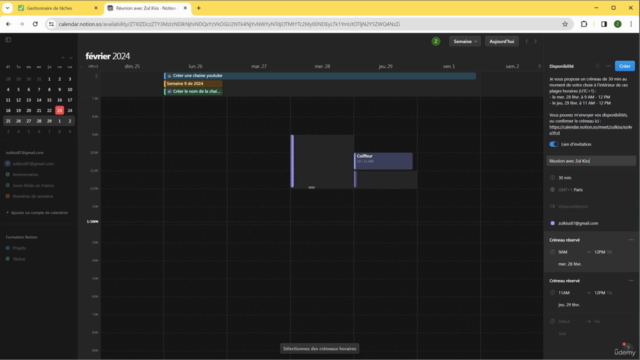
Task: Toggle Jours fériés en France calendar
Action: coord(7,185)
